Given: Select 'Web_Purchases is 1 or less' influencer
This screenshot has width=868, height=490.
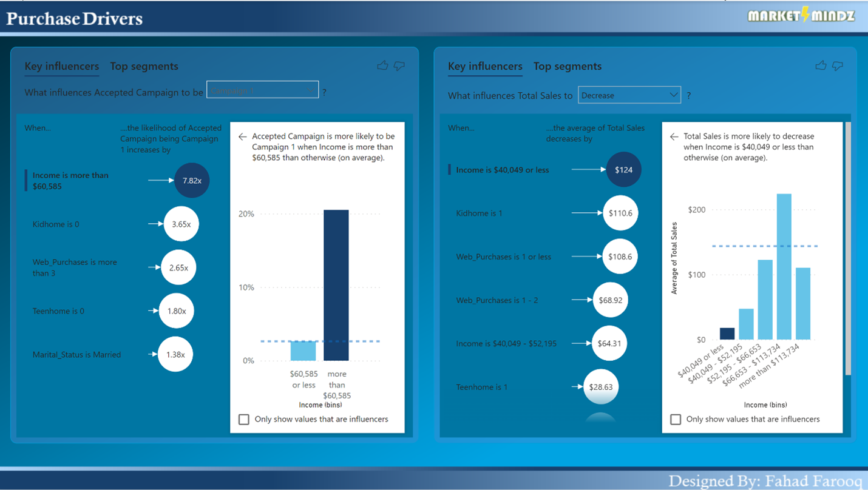Looking at the screenshot, I should (x=503, y=257).
